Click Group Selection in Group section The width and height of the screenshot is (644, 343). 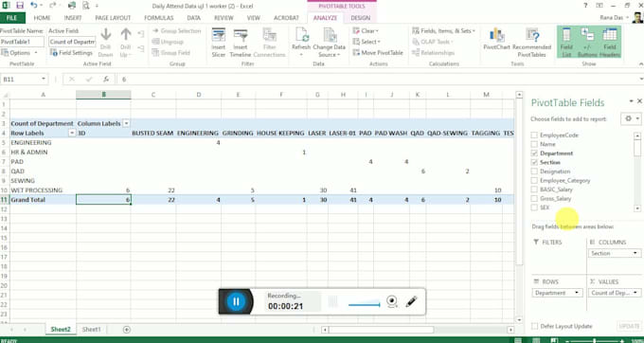[x=176, y=31]
